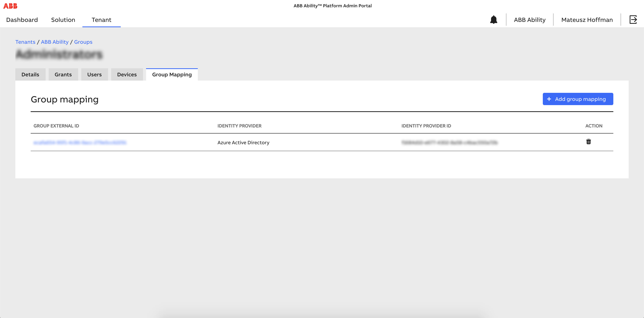Follow the Groups breadcrumb link

coord(83,42)
